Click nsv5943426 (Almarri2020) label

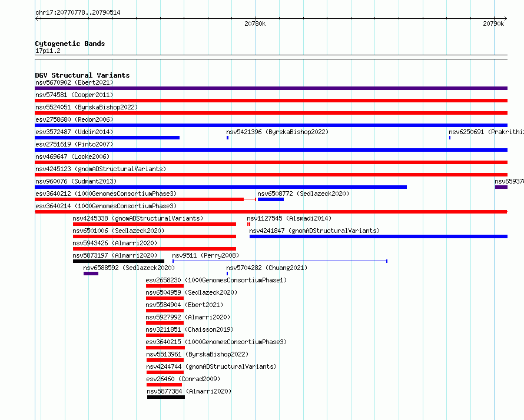115,243
